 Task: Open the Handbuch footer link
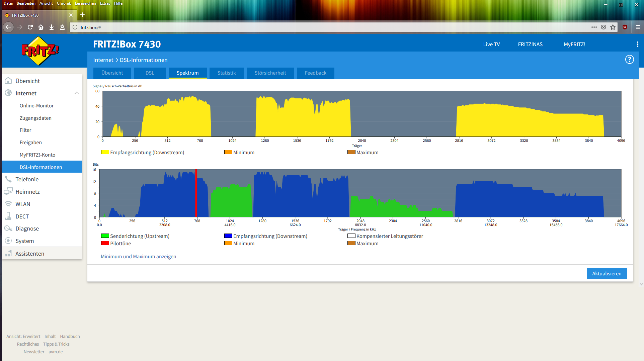tap(70, 336)
